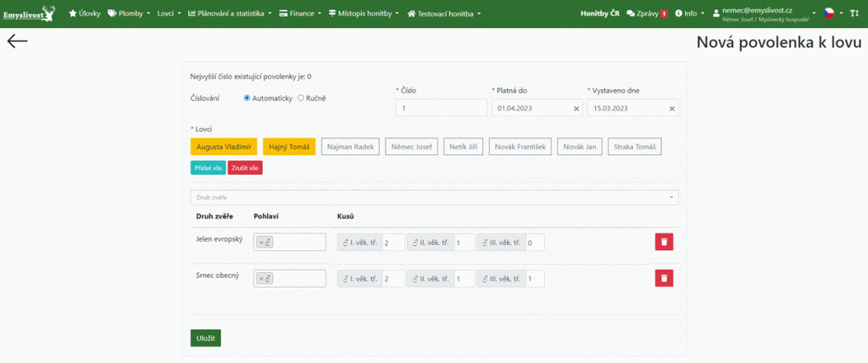
Task: Click the Nová povolenka k lovu heading
Action: point(779,42)
